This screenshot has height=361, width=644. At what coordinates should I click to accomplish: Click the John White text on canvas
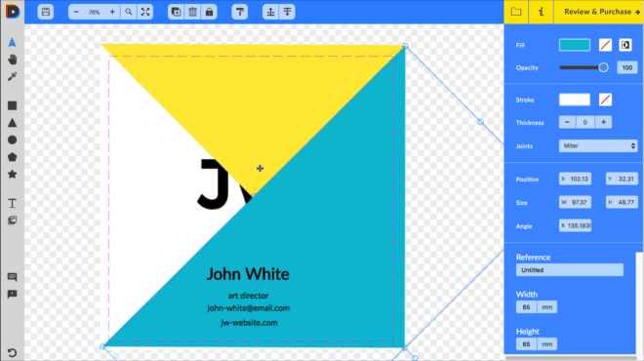(x=248, y=274)
